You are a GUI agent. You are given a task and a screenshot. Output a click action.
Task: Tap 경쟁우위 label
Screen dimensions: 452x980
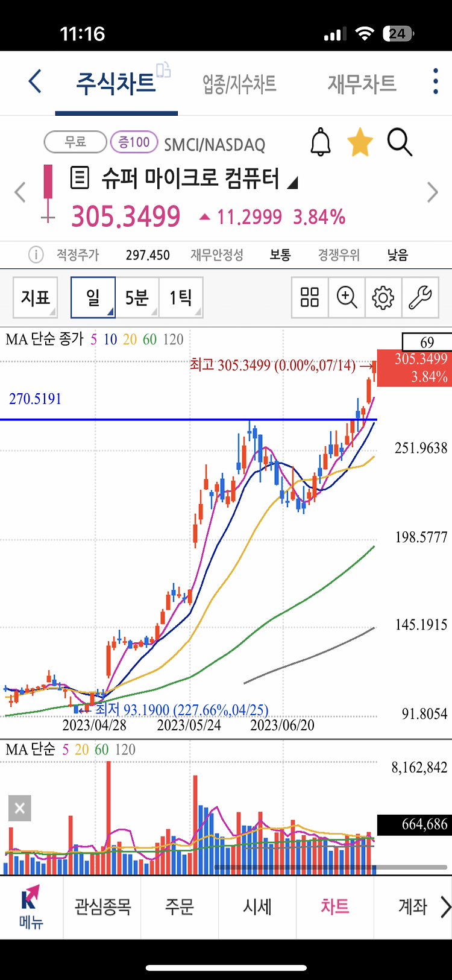339,255
